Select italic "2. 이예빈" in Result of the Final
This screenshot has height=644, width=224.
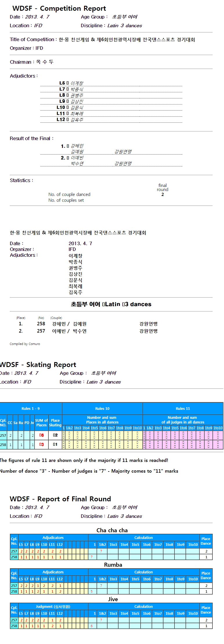[72, 158]
